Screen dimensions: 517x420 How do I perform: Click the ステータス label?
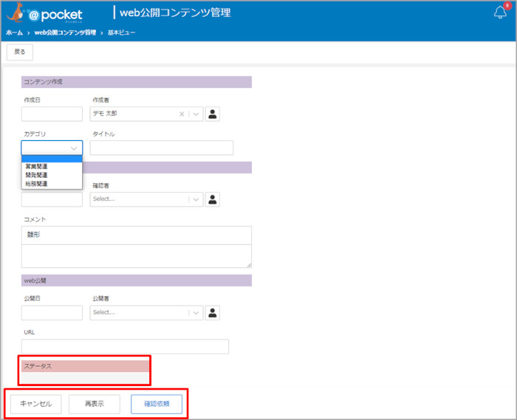click(x=38, y=366)
